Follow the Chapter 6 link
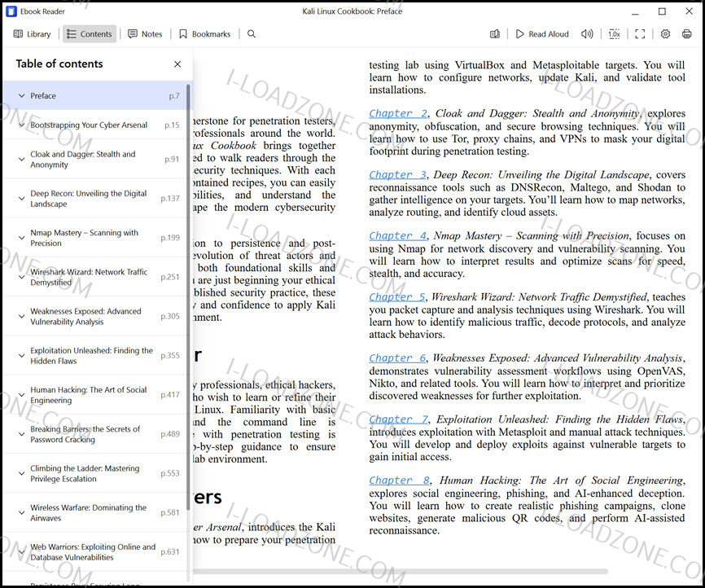705x588 pixels. click(x=398, y=358)
